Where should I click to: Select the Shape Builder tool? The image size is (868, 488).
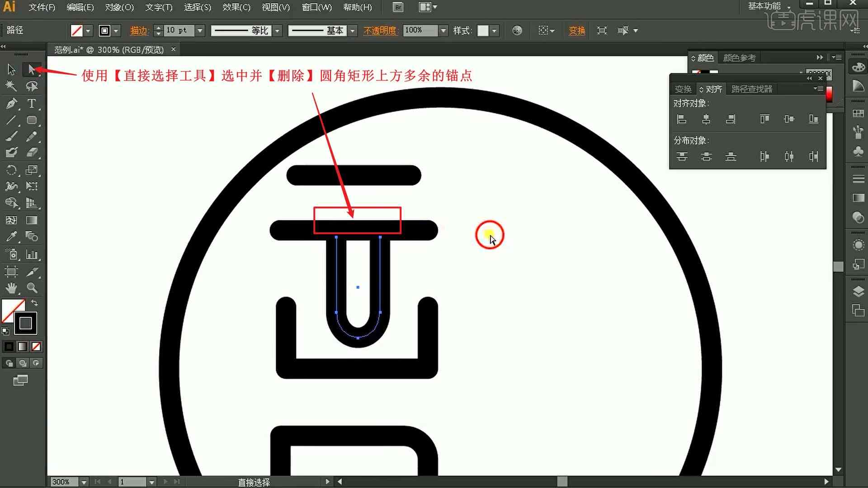pos(11,203)
